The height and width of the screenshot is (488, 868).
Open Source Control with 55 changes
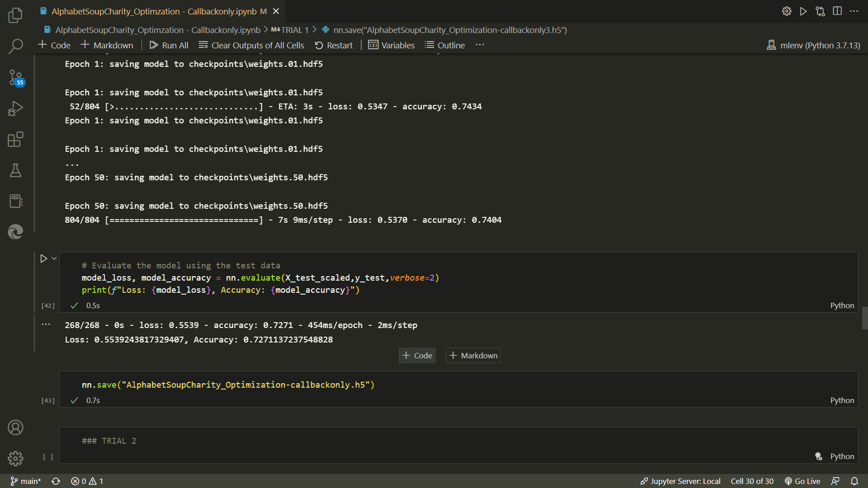(15, 78)
